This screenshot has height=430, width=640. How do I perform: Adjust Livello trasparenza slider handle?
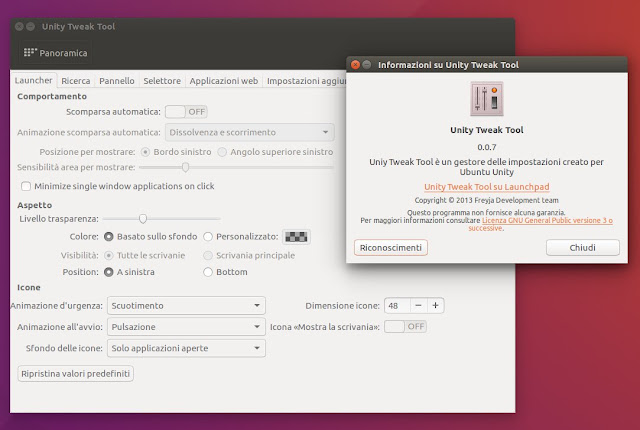point(142,219)
